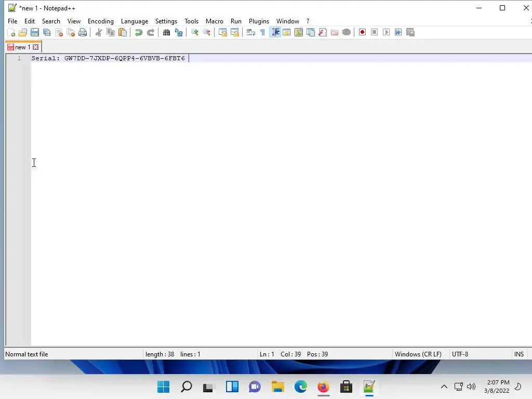Click the Replace toolbar icon
532x399 pixels.
click(x=179, y=32)
